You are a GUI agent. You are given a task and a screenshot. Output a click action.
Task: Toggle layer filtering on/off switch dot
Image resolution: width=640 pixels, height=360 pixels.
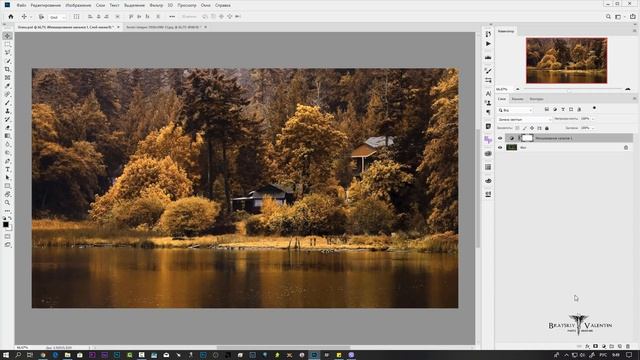[x=594, y=108]
